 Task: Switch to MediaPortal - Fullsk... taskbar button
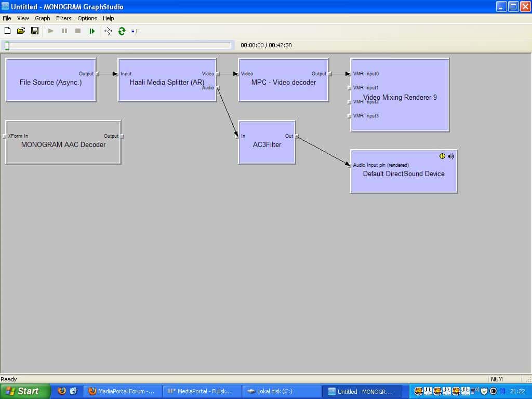(x=202, y=391)
